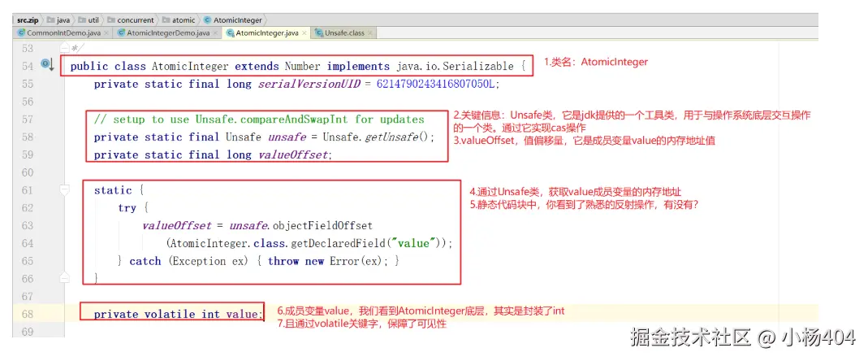The image size is (868, 361).
Task: Click objectFieldOffset method on line 63
Action: [324, 226]
